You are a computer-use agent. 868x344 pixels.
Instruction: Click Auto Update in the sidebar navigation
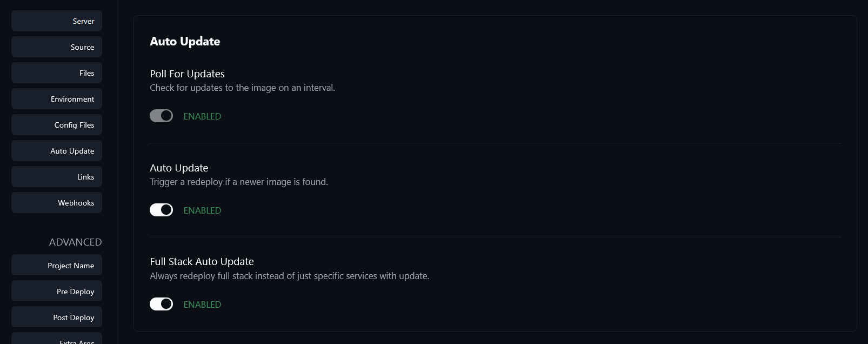(x=57, y=151)
